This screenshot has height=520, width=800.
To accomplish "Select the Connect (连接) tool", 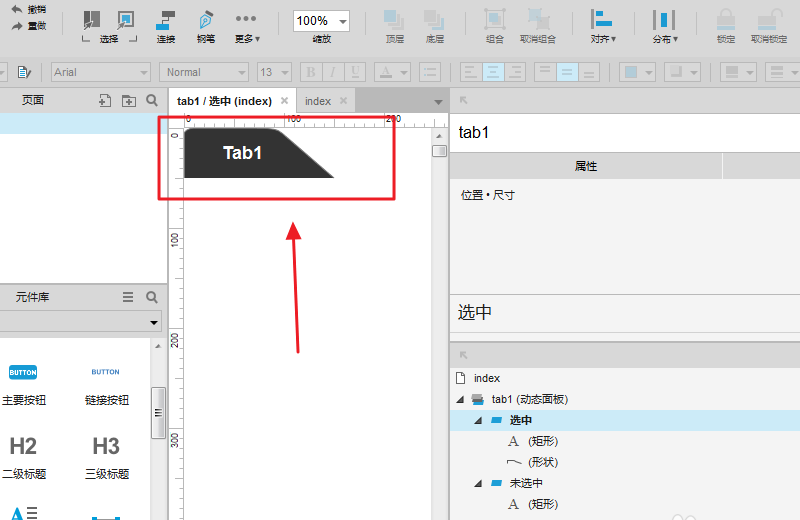I will pyautogui.click(x=166, y=27).
